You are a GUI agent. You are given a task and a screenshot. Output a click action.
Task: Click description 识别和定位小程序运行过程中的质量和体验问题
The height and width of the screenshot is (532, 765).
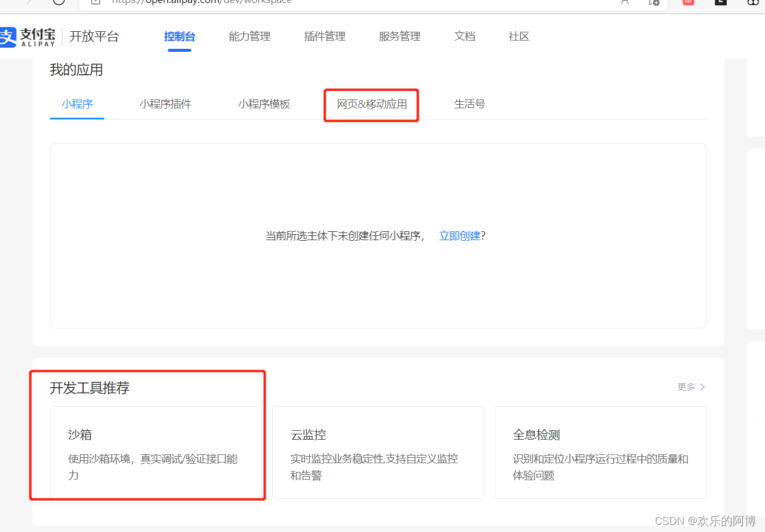[x=601, y=467]
